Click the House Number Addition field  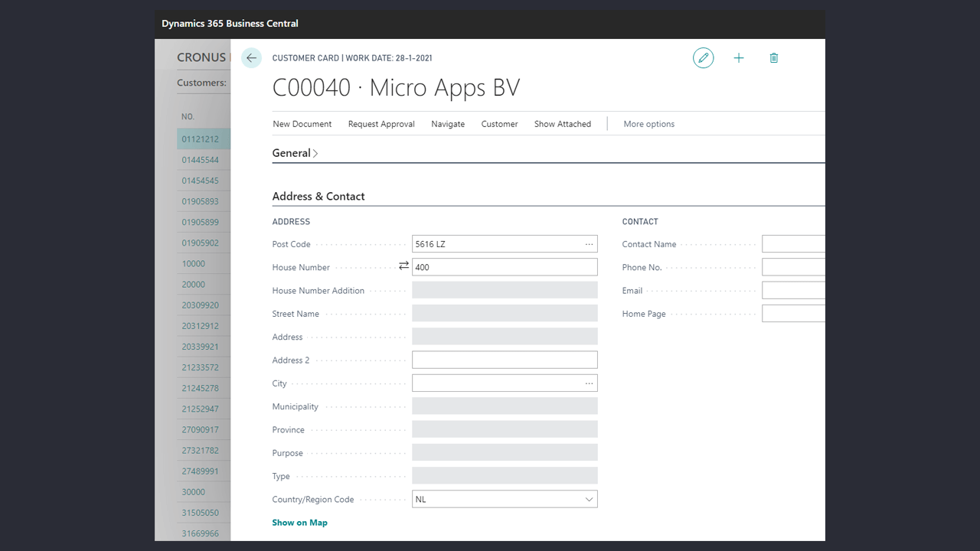point(505,290)
